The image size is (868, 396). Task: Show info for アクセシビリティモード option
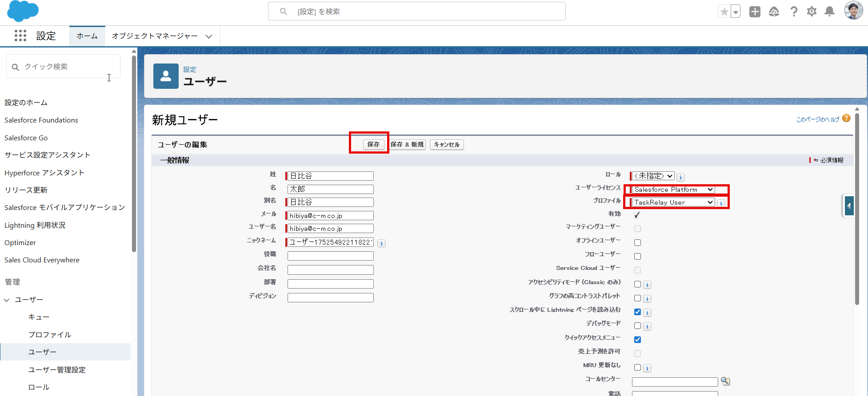tap(647, 285)
